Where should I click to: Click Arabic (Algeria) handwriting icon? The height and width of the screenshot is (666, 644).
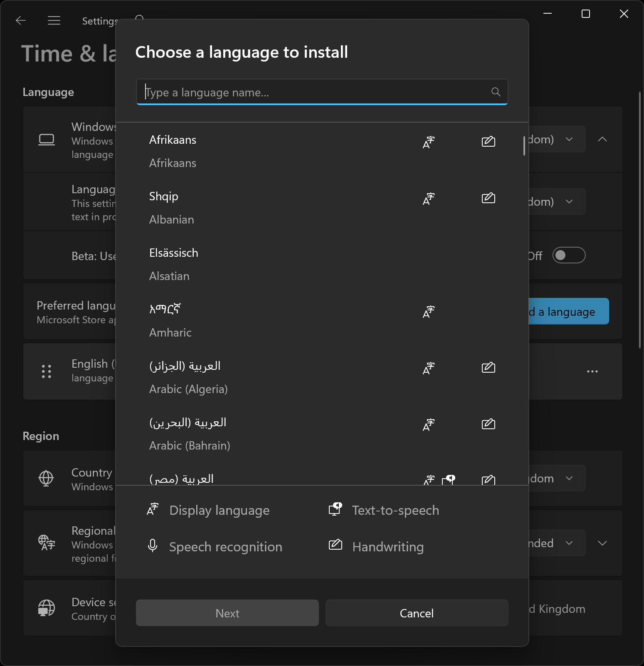click(x=488, y=367)
